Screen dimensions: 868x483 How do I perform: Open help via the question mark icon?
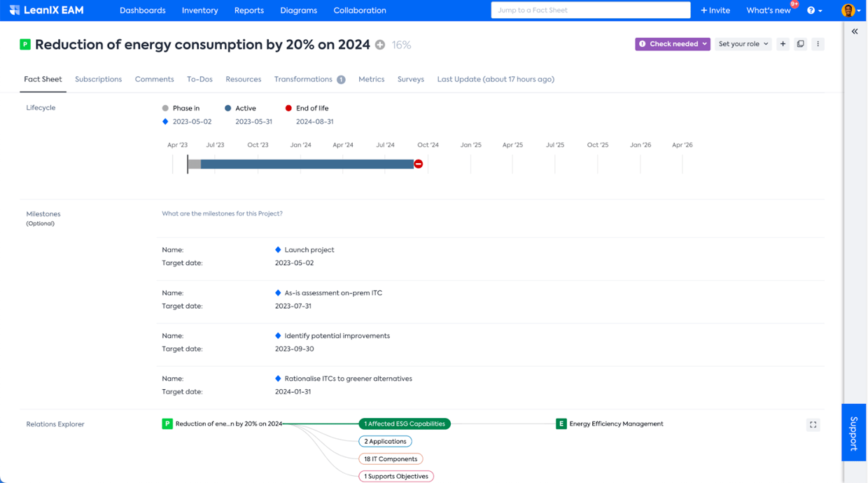(x=810, y=10)
